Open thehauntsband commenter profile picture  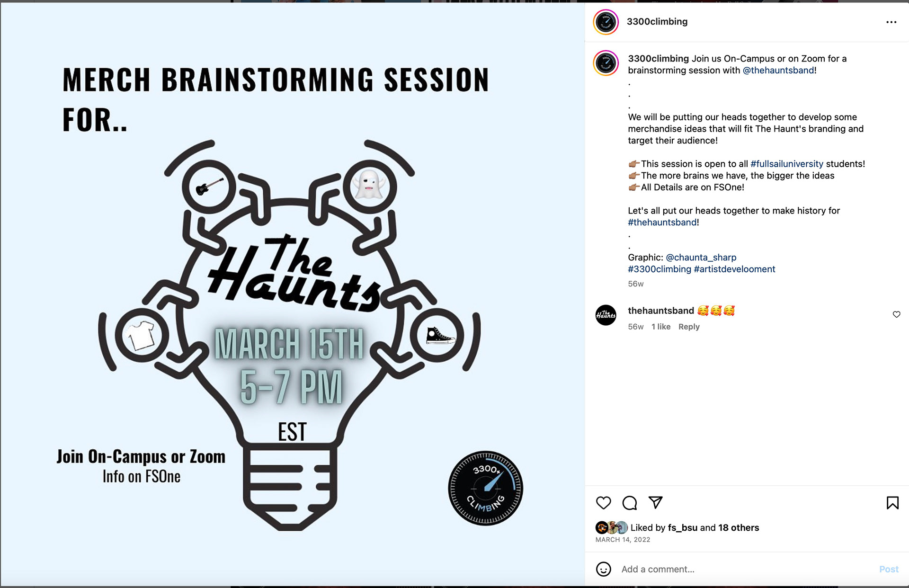point(606,315)
